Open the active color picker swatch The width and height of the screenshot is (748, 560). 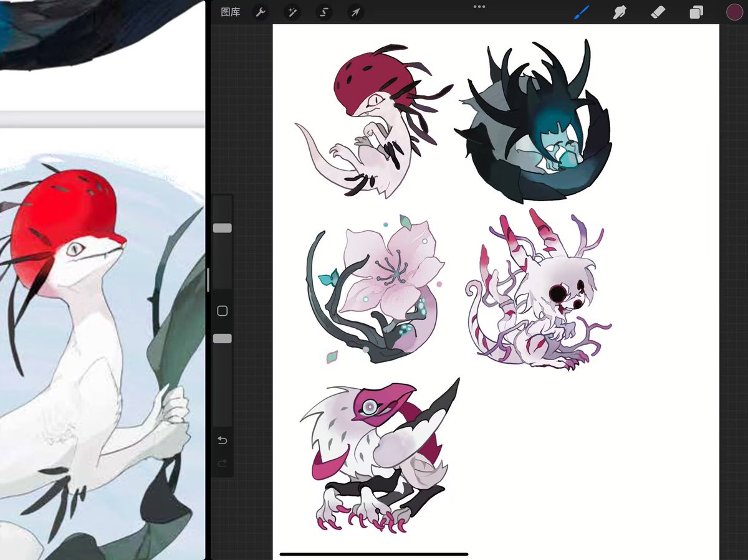734,12
